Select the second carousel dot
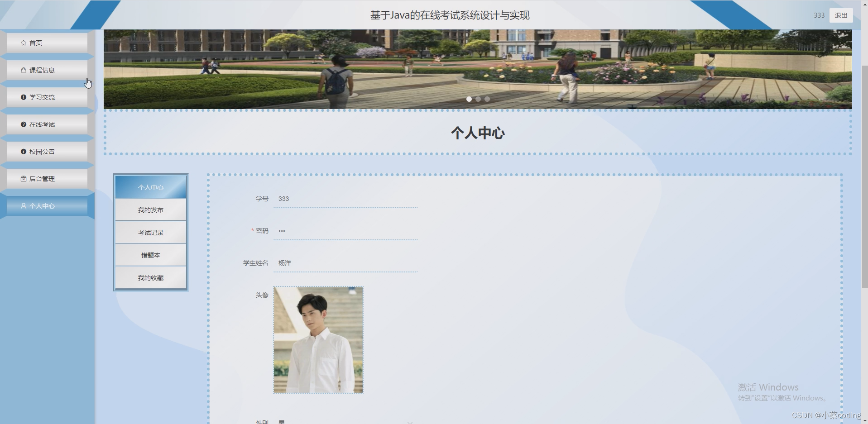The image size is (868, 424). tap(478, 99)
